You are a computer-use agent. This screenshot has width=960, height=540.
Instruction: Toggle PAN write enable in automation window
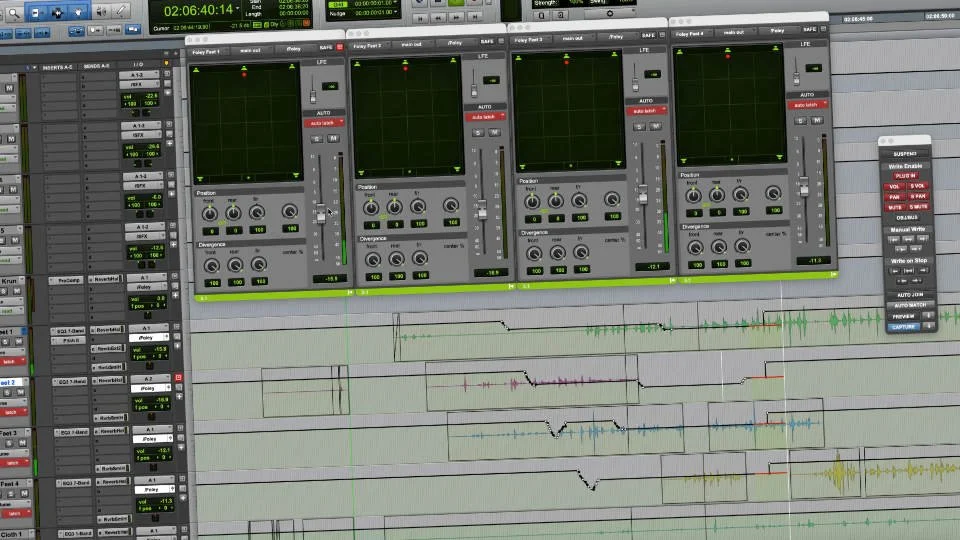[894, 197]
